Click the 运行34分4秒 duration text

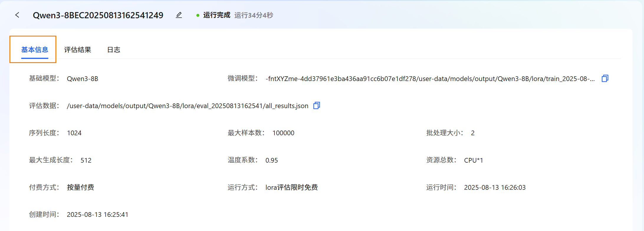point(254,15)
